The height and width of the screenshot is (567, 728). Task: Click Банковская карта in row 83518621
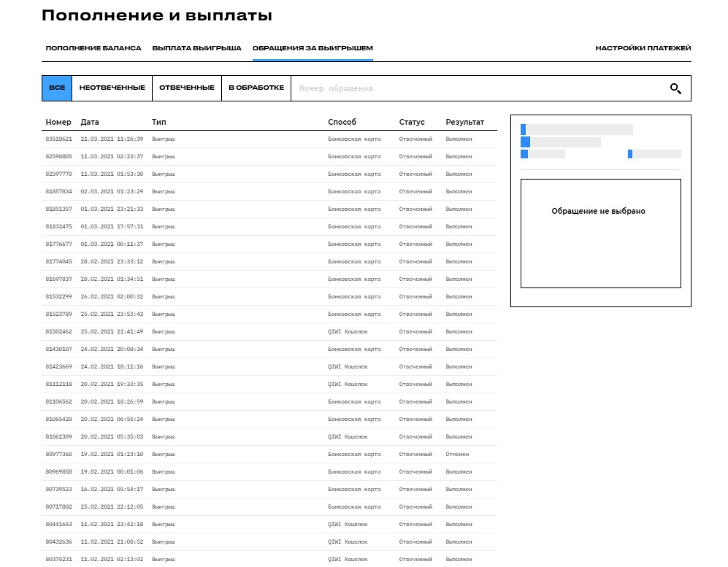(x=354, y=139)
